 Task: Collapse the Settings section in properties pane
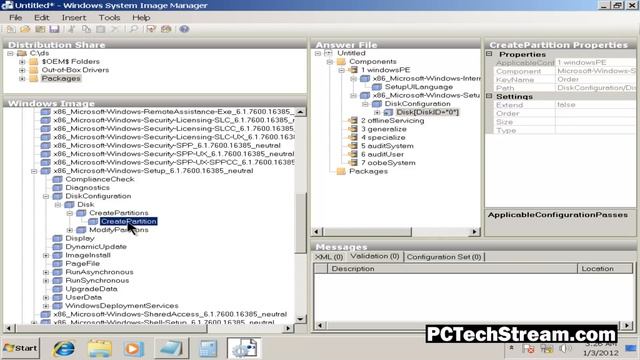tap(489, 96)
